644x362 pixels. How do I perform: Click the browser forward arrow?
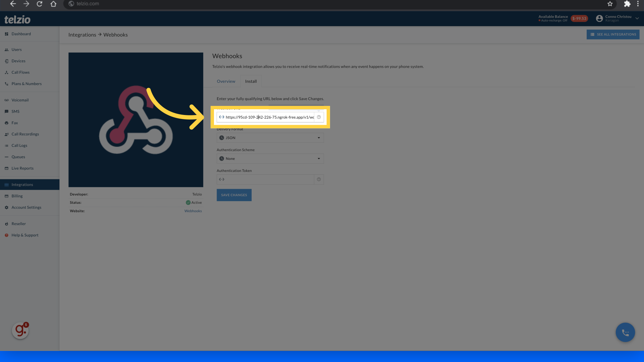coord(26,4)
